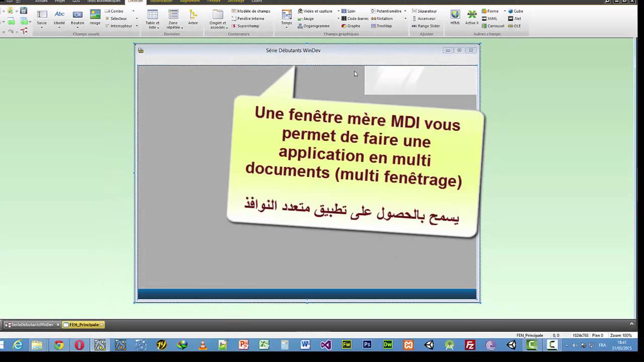Screen dimensions: 644x362
Task: Open Photoshop from the taskbar
Action: click(x=367, y=345)
